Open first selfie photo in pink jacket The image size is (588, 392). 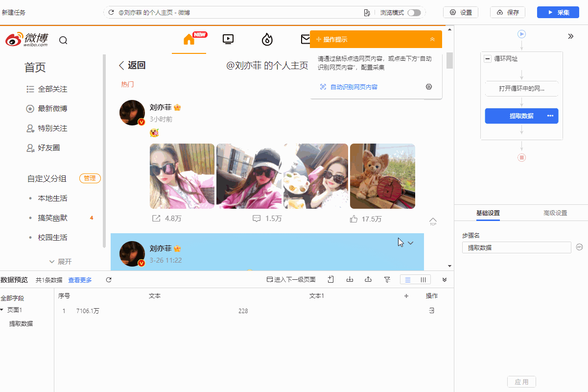click(182, 176)
